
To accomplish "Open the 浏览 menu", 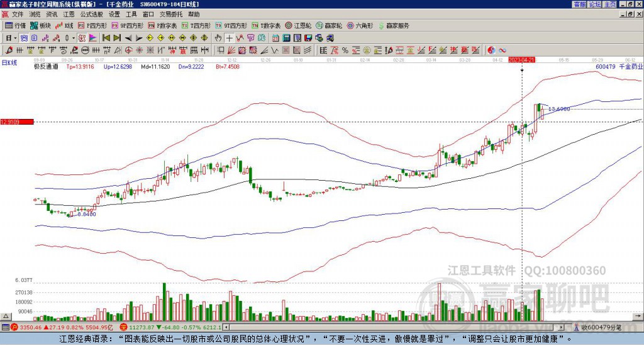I will click(x=35, y=14).
